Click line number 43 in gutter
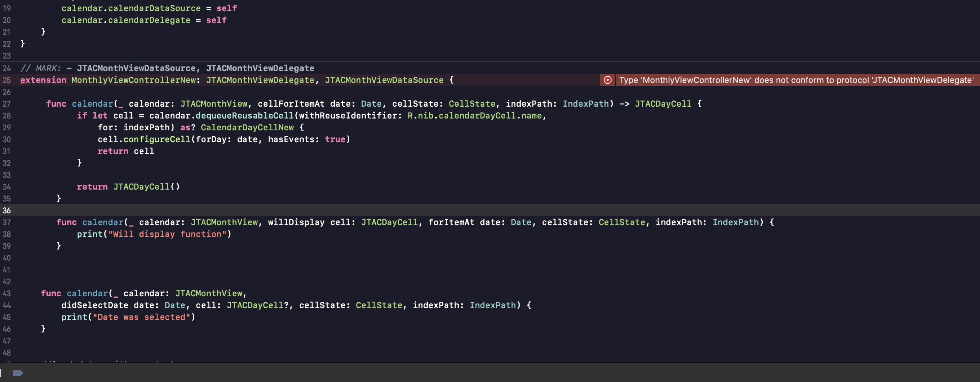The image size is (980, 382). click(7, 293)
